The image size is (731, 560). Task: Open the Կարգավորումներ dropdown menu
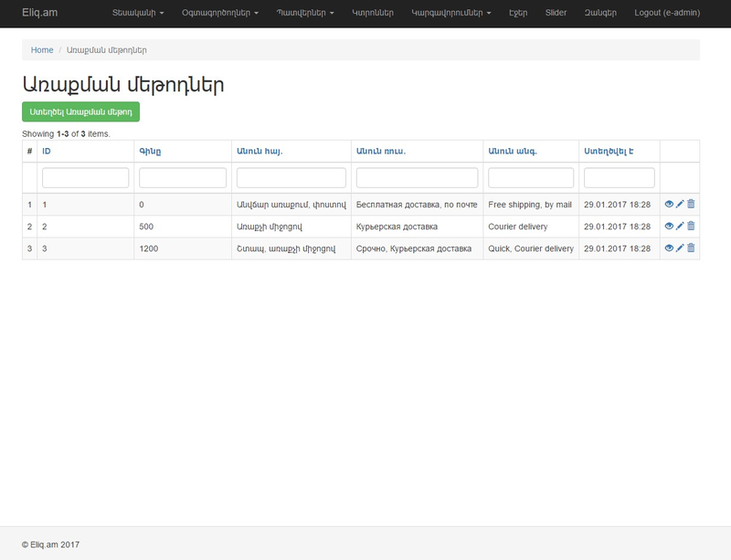pyautogui.click(x=451, y=14)
